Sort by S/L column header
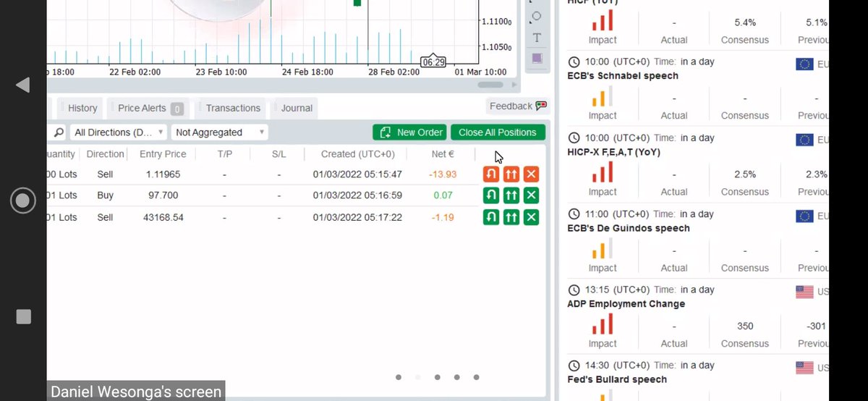 click(279, 154)
